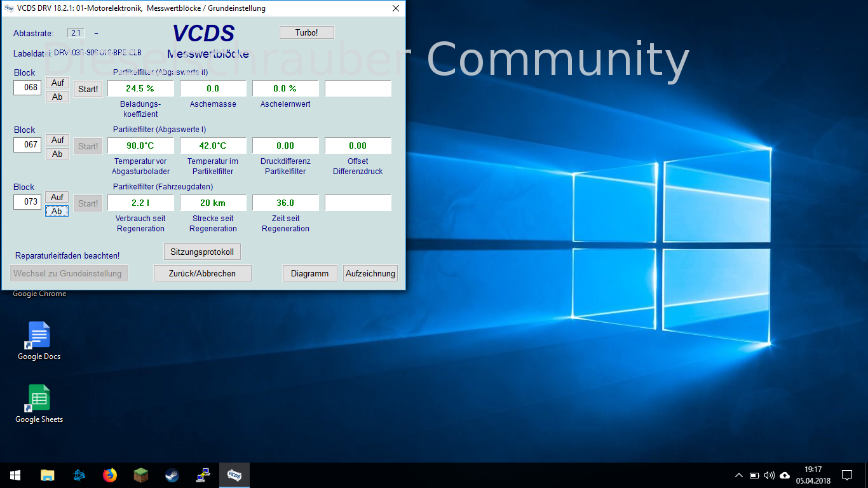Click Wechsel zu Grundeinstellung

pos(69,273)
